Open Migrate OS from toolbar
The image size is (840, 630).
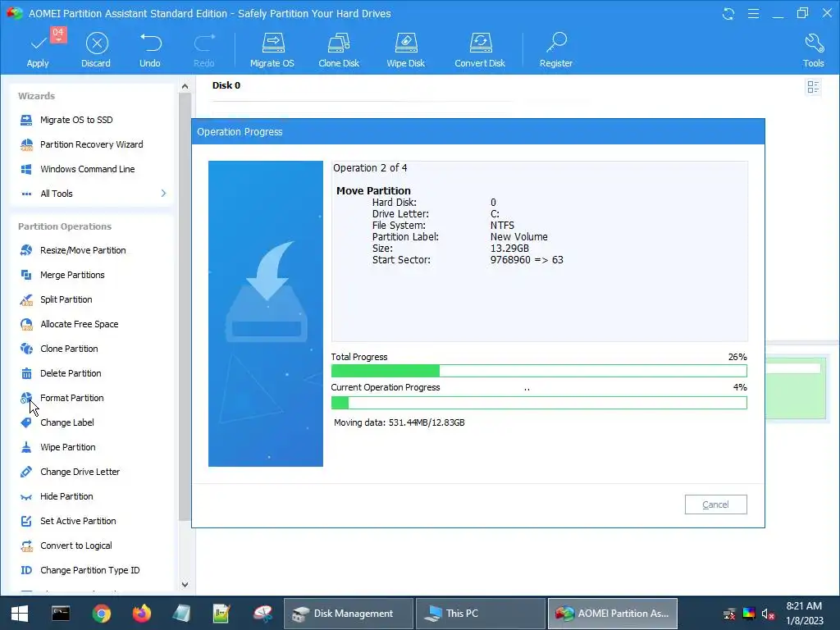coord(272,50)
